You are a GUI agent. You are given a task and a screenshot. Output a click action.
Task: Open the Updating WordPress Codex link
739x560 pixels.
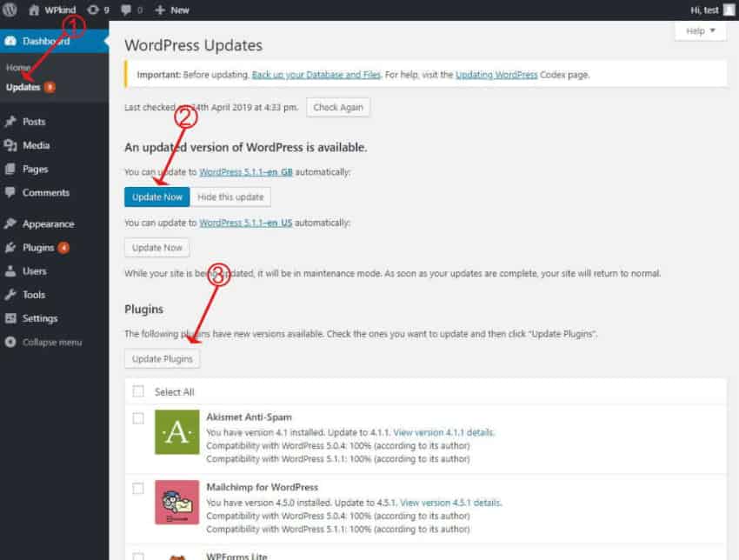(496, 75)
